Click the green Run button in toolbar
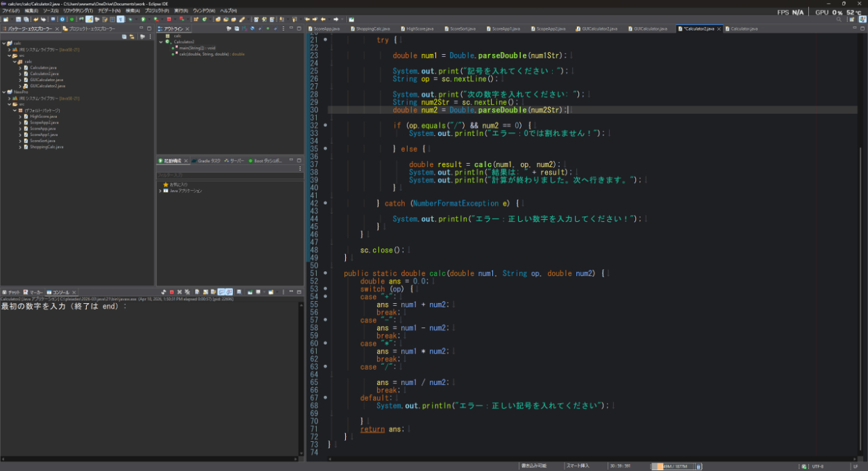 coord(143,19)
